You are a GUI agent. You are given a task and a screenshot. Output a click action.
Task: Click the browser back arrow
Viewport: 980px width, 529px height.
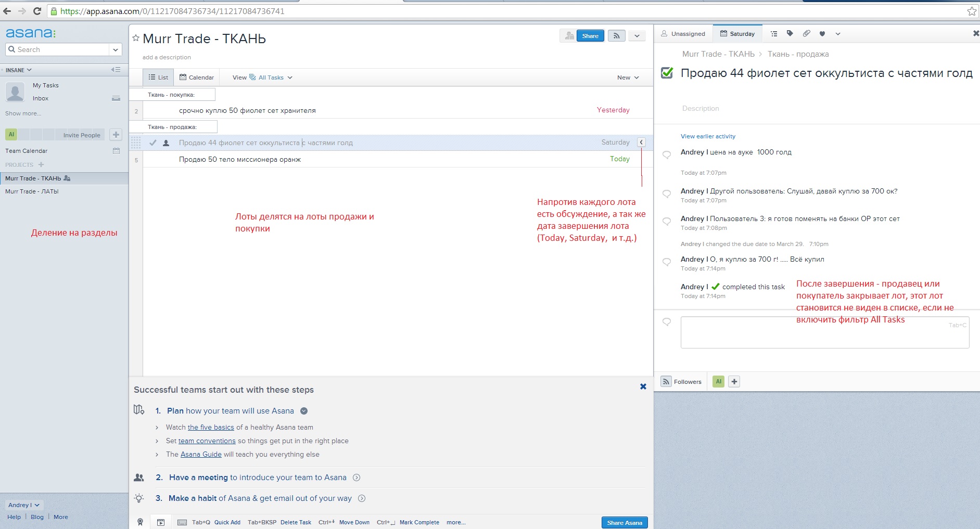7,11
